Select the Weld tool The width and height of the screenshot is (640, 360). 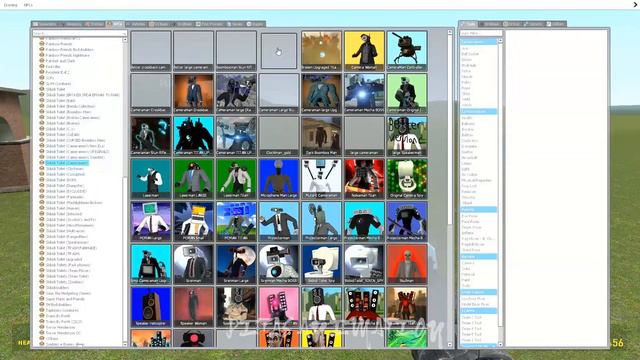(x=466, y=99)
